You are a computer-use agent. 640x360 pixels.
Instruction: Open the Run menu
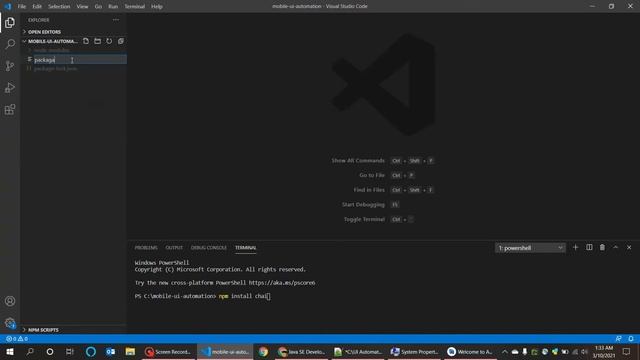pos(113,7)
